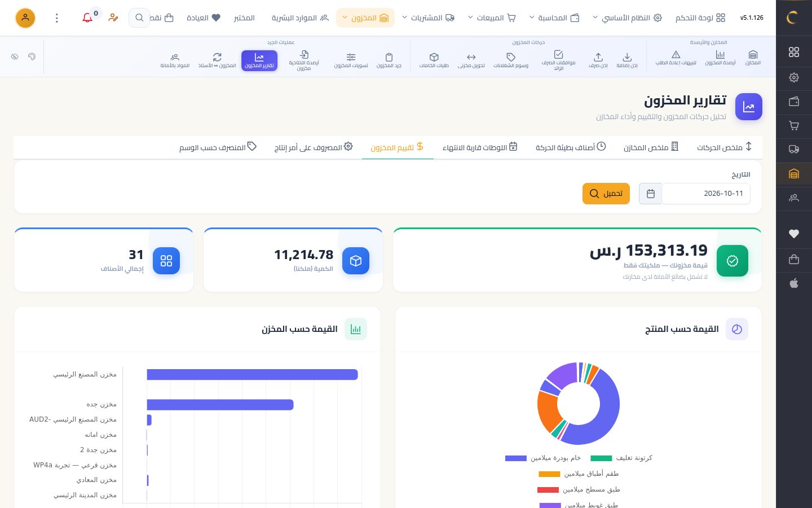Toggle the hide-toolbar crossed-eye icon

pyautogui.click(x=15, y=56)
